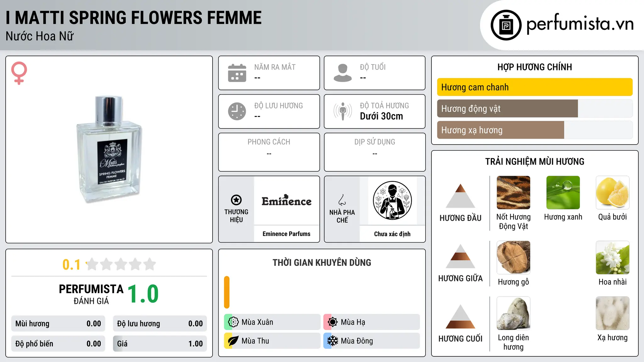Click the person icon beside Độ tuổi
644x362 pixels.
coord(342,73)
